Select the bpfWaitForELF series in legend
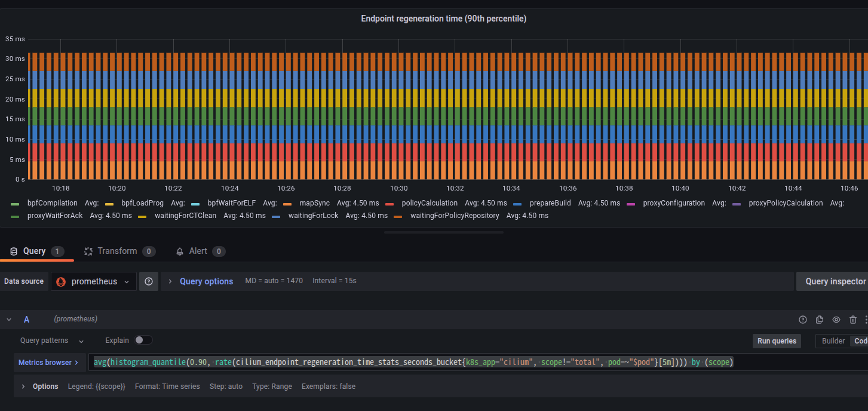 coord(232,203)
